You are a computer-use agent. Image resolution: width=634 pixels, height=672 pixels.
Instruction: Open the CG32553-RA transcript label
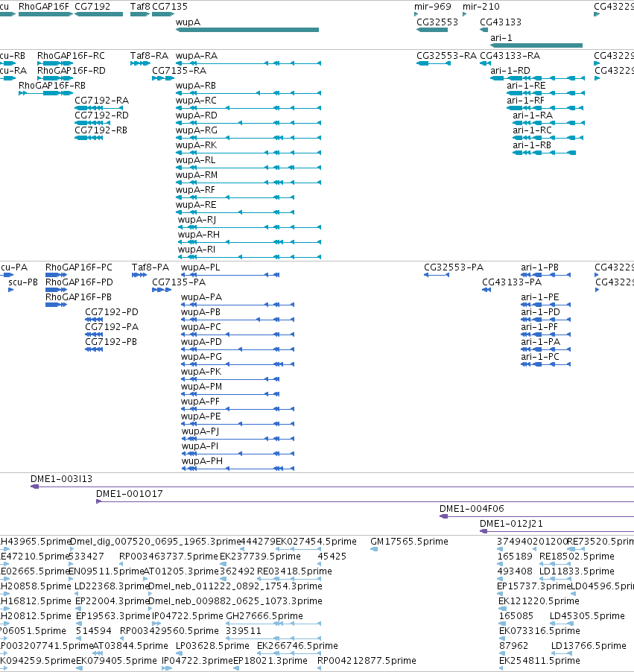(446, 56)
